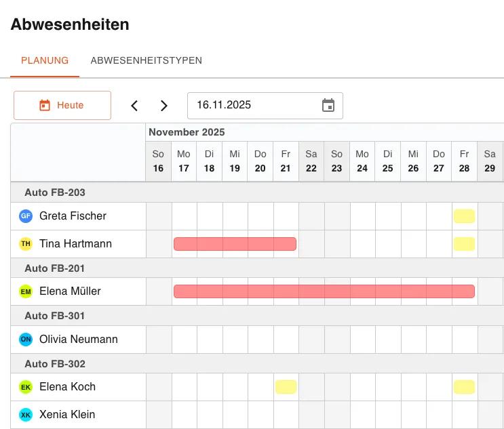Click Tina Hartmann's TH avatar
The width and height of the screenshot is (504, 429).
[x=26, y=244]
